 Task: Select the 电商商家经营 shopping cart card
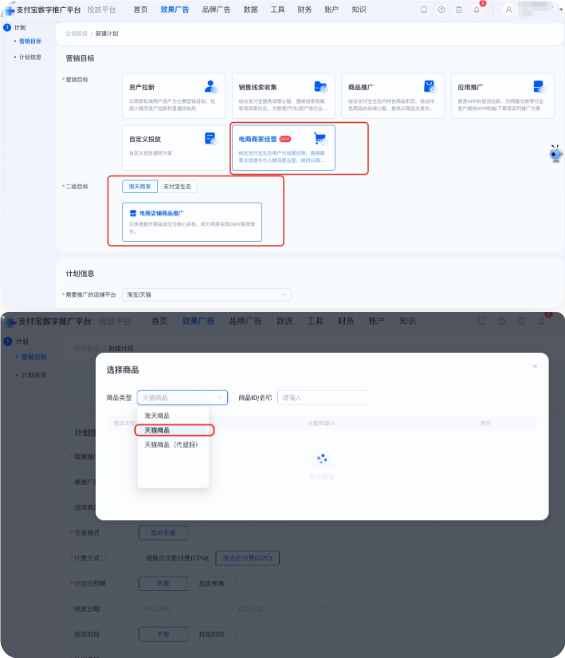tap(283, 148)
